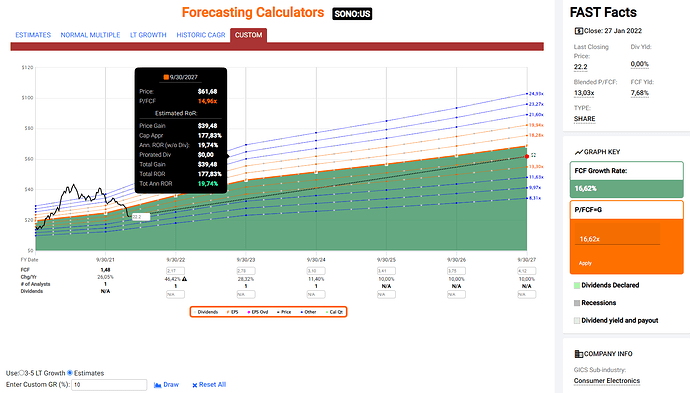Click the 14,96x P/FCF tooltip value
Viewport: 690px width, 393px height.
[x=207, y=101]
